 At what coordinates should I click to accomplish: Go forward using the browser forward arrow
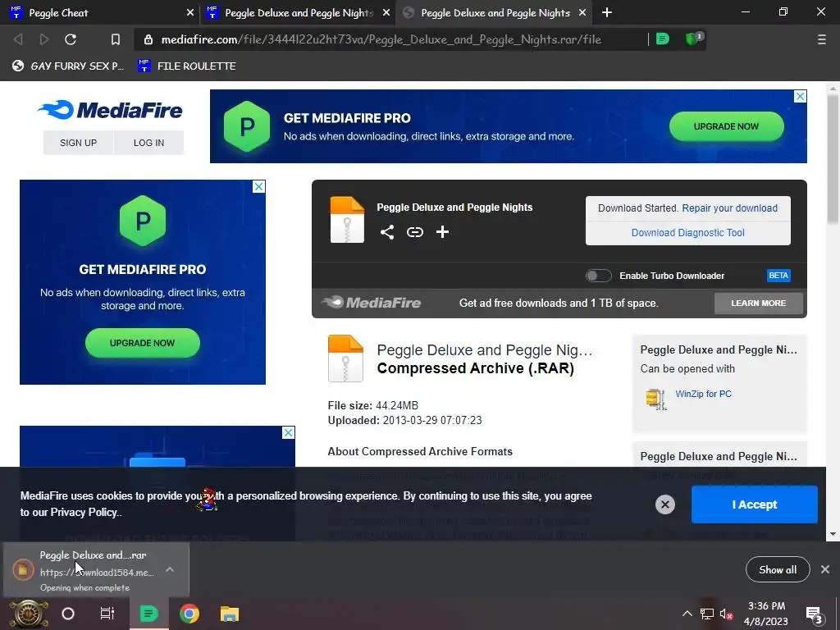pyautogui.click(x=44, y=39)
